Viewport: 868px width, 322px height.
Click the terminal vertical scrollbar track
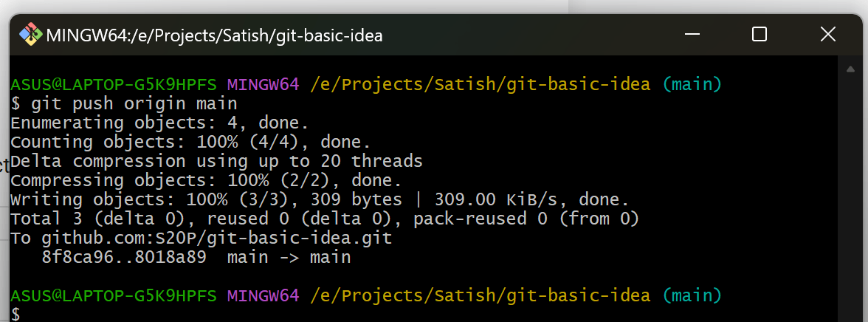(x=851, y=199)
